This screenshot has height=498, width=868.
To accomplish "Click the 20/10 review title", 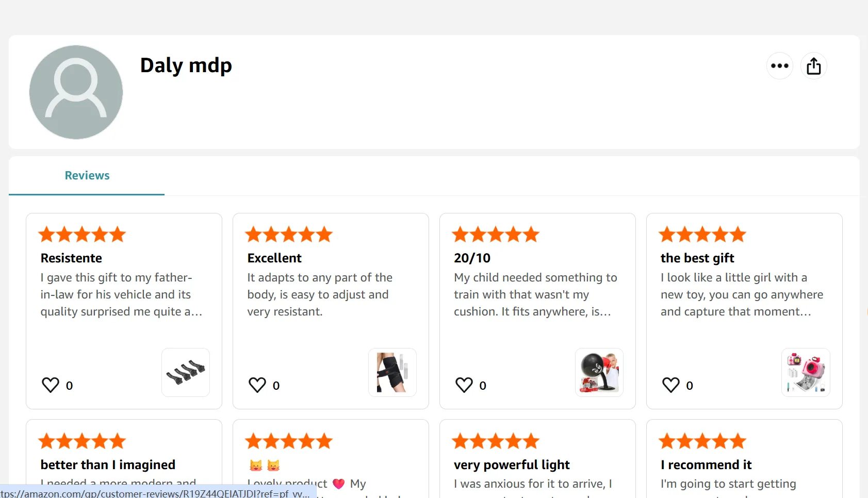I will point(472,258).
